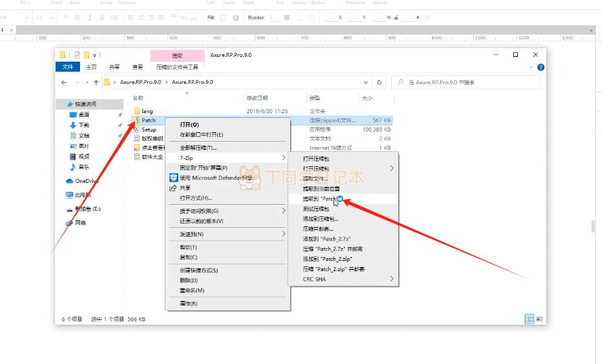Click the OneDrive cloud icon in sidebar
Image resolution: width=602 pixels, height=364 pixels.
pyautogui.click(x=70, y=181)
